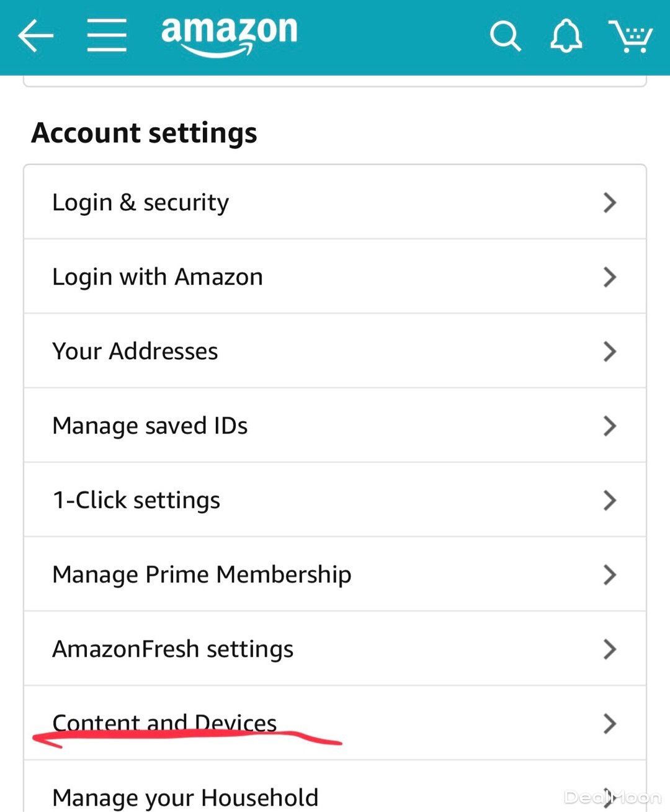This screenshot has height=812, width=670.
Task: Open Manage Prime Membership chevron
Action: pos(610,574)
